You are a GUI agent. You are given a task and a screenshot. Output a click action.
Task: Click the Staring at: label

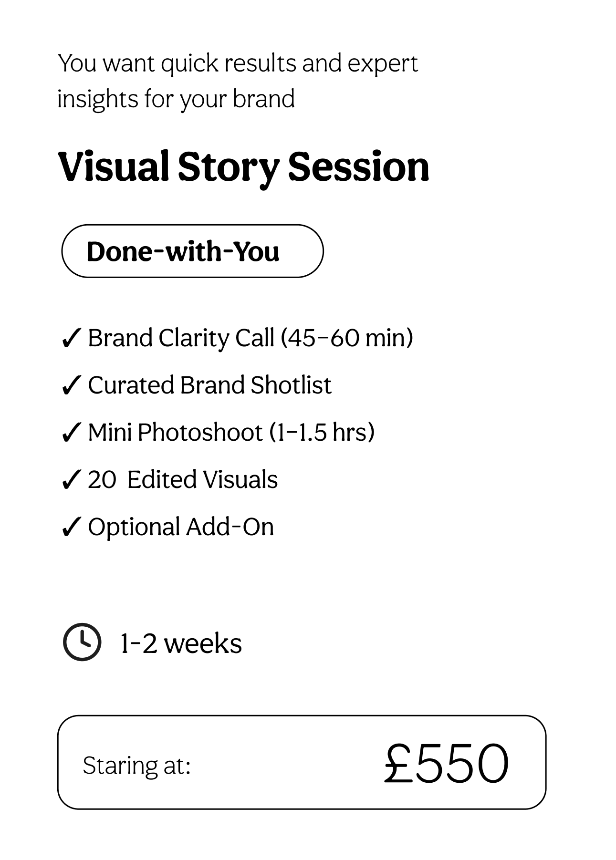click(136, 766)
